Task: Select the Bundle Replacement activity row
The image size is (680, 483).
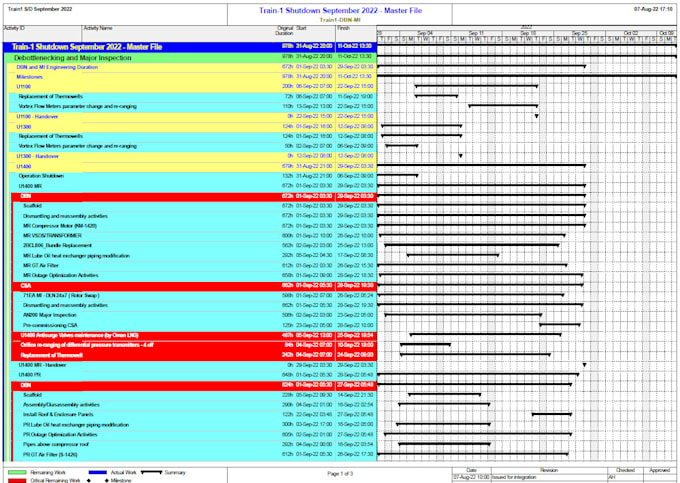Action: 195,246
